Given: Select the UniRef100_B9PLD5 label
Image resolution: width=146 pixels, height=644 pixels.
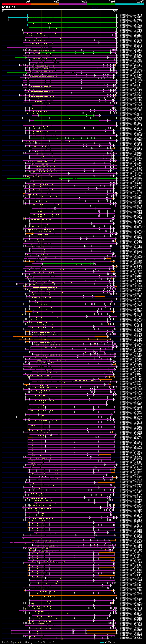Looking at the screenshot, I should (131, 336).
